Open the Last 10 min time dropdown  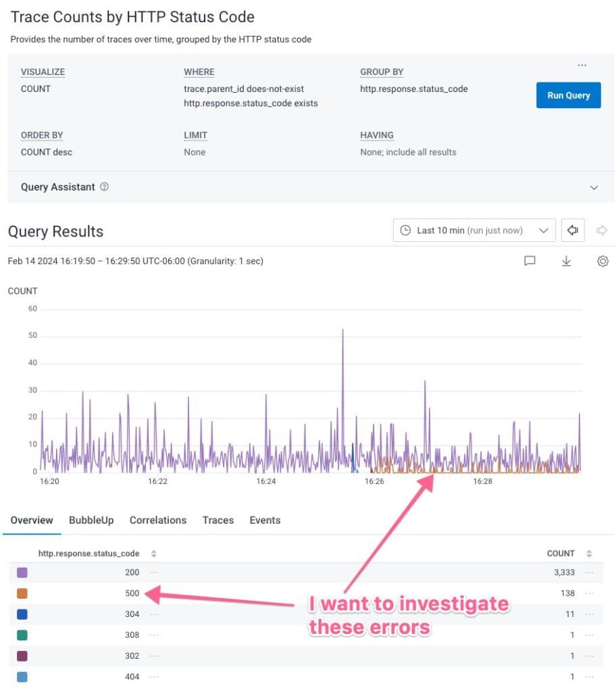click(473, 230)
